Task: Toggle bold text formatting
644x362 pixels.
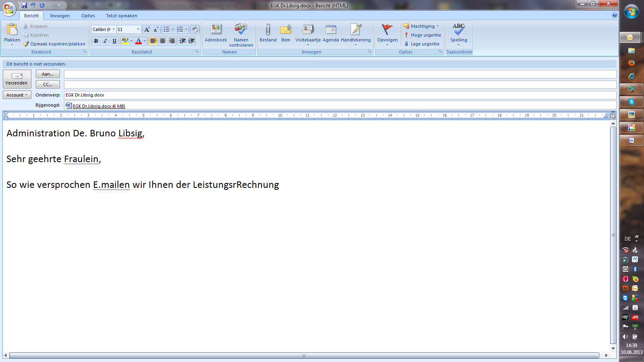Action: click(x=96, y=41)
